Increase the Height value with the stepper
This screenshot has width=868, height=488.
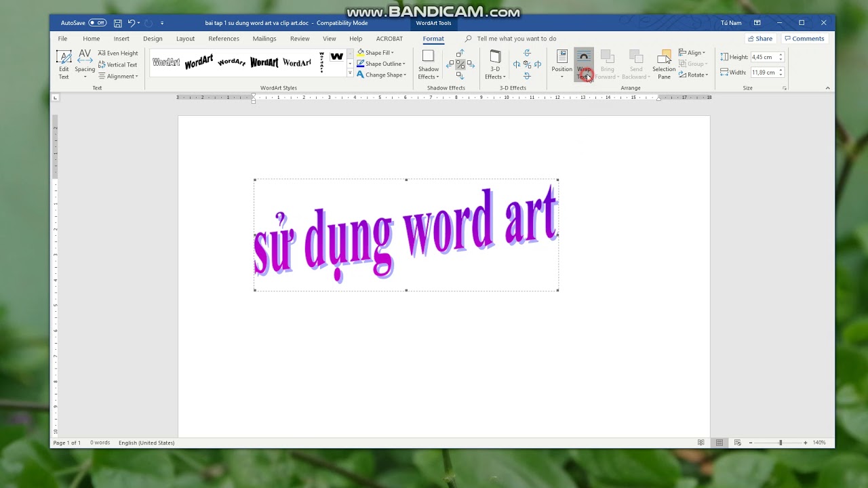[781, 55]
